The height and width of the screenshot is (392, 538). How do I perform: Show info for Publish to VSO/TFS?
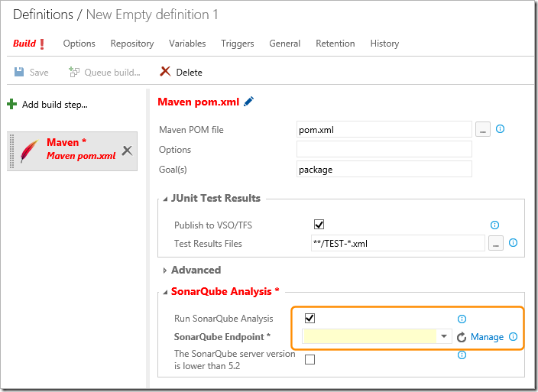tap(494, 225)
